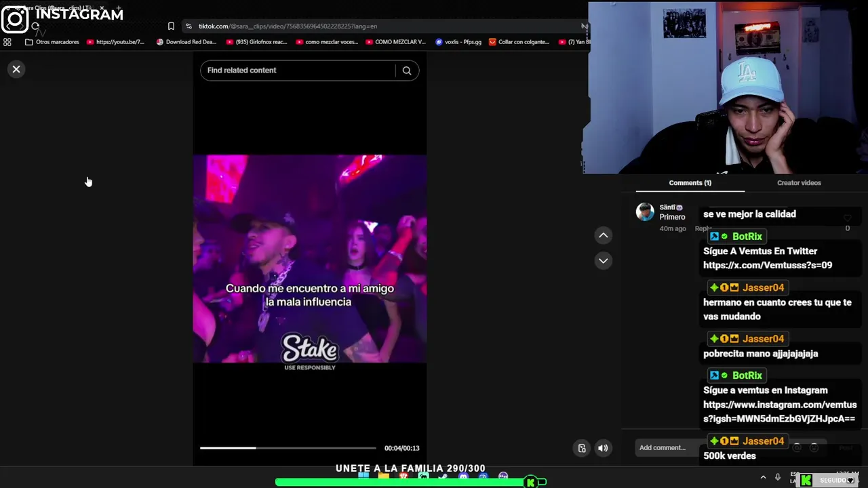Mute the video with the speaker icon

pos(603,448)
